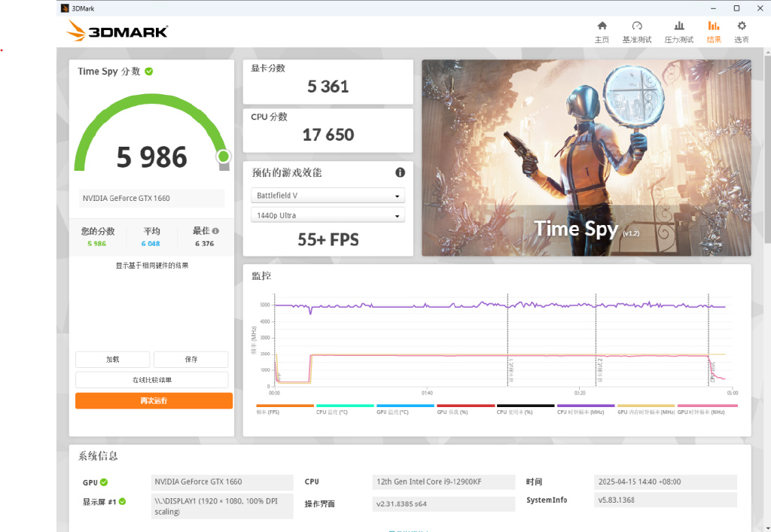Click the green score gauge end marker
Screen dimensions: 771x532
[223, 157]
